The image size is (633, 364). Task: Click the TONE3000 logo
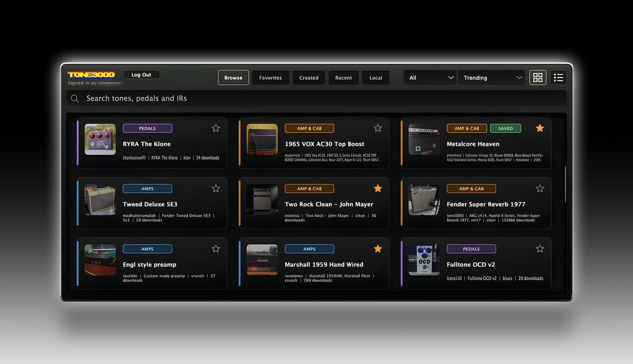tap(91, 75)
